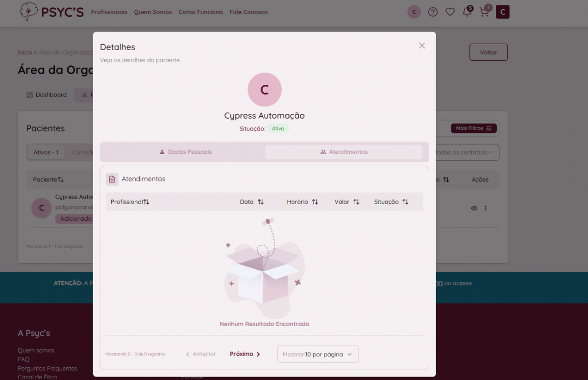The height and width of the screenshot is (380, 588).
Task: Open Profissionais menu item
Action: pos(109,12)
